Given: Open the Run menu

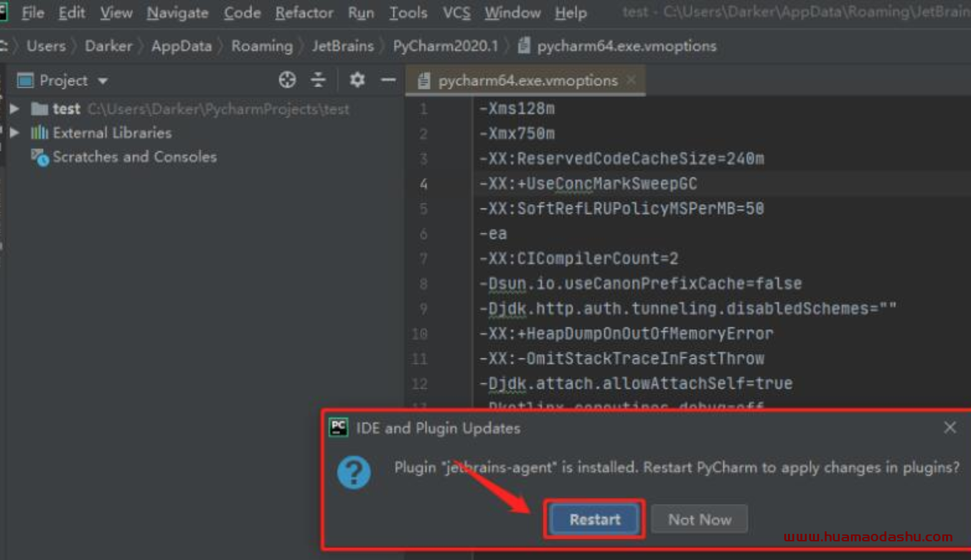Looking at the screenshot, I should coord(361,12).
